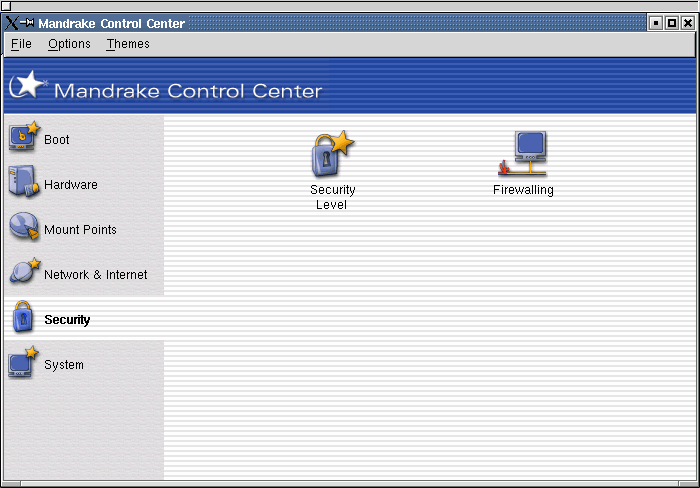The height and width of the screenshot is (488, 700).
Task: Select the Mount Points disk icon
Action: tap(24, 227)
